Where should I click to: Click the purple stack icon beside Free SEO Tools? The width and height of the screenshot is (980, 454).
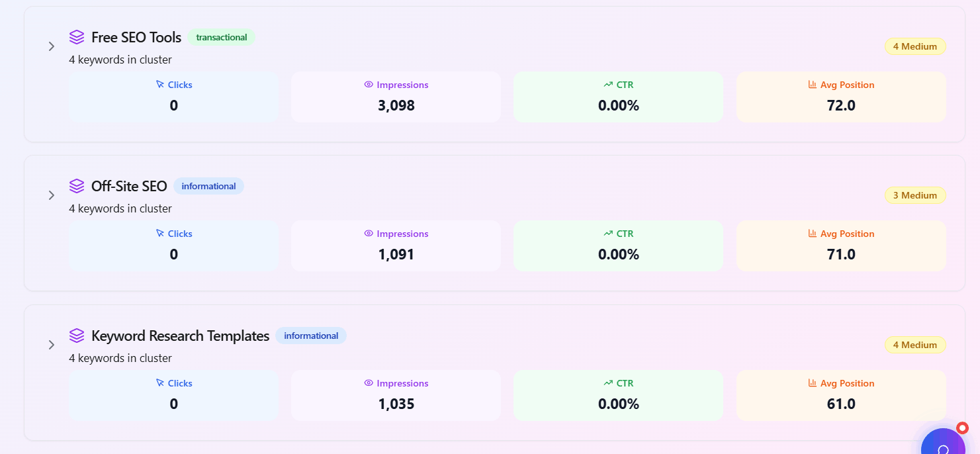point(76,37)
